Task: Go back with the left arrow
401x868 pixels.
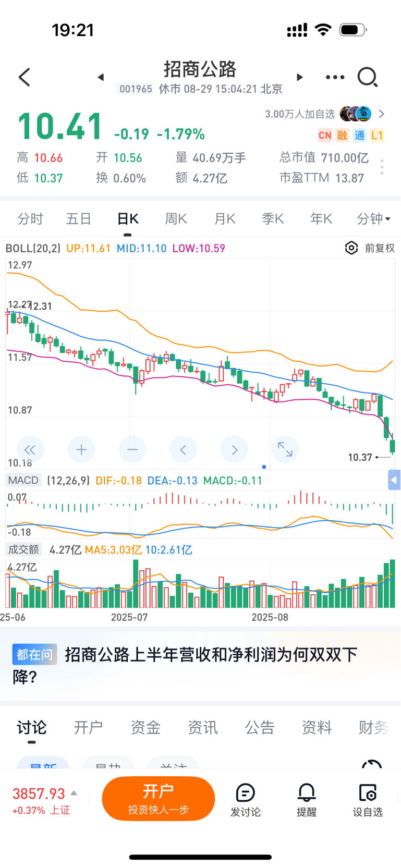Action: click(x=24, y=77)
